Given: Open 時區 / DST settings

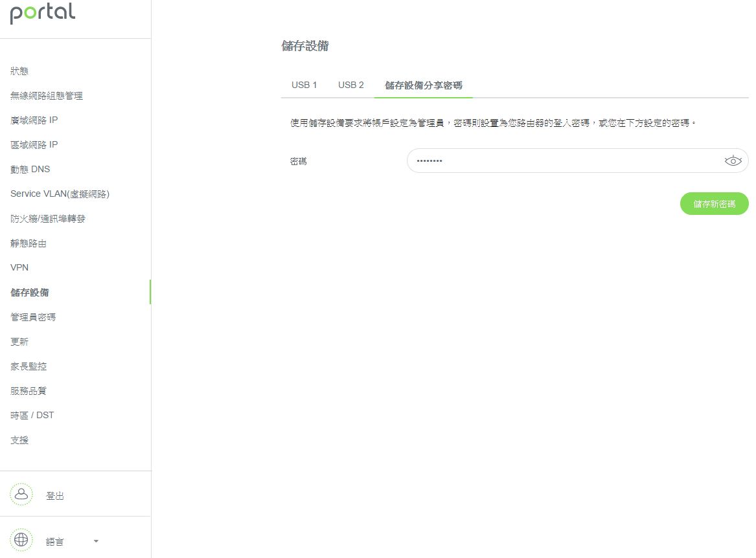Looking at the screenshot, I should (32, 416).
